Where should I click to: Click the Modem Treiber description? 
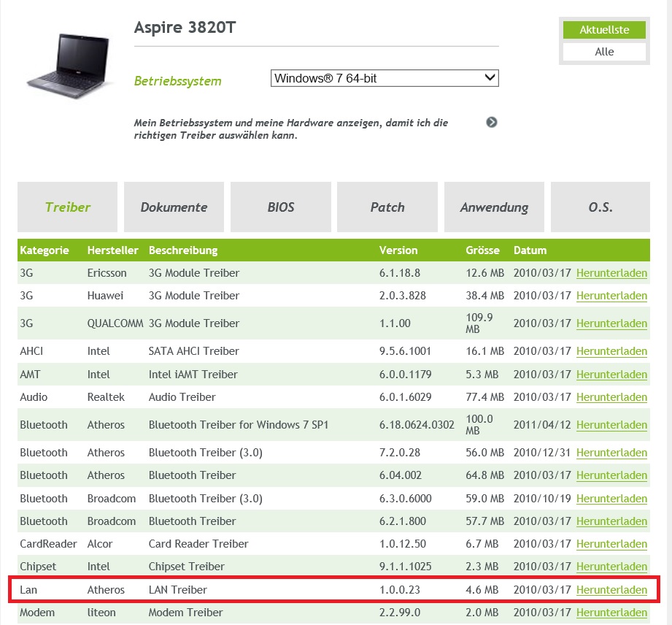pos(185,613)
